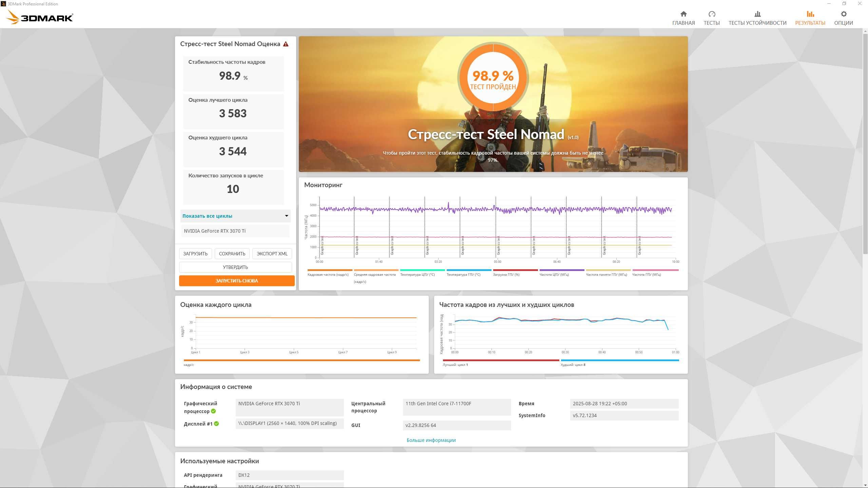
Task: Click the red warning triangle icon
Action: click(x=286, y=44)
